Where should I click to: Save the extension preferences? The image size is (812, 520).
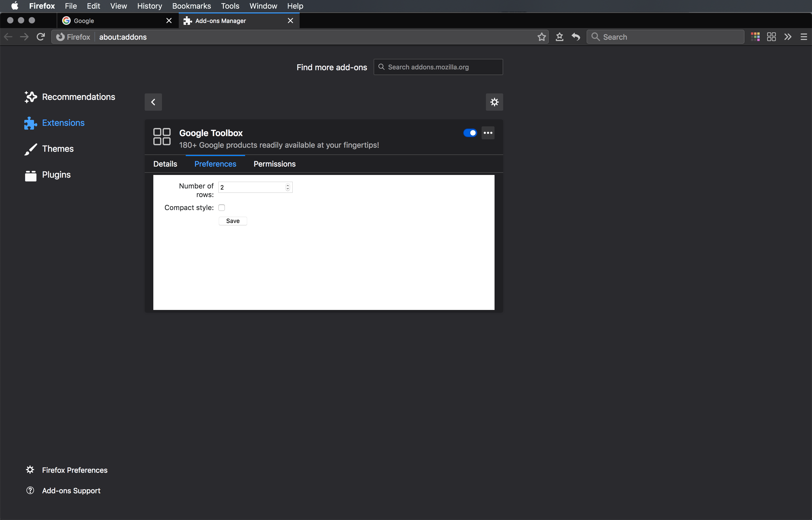(233, 221)
